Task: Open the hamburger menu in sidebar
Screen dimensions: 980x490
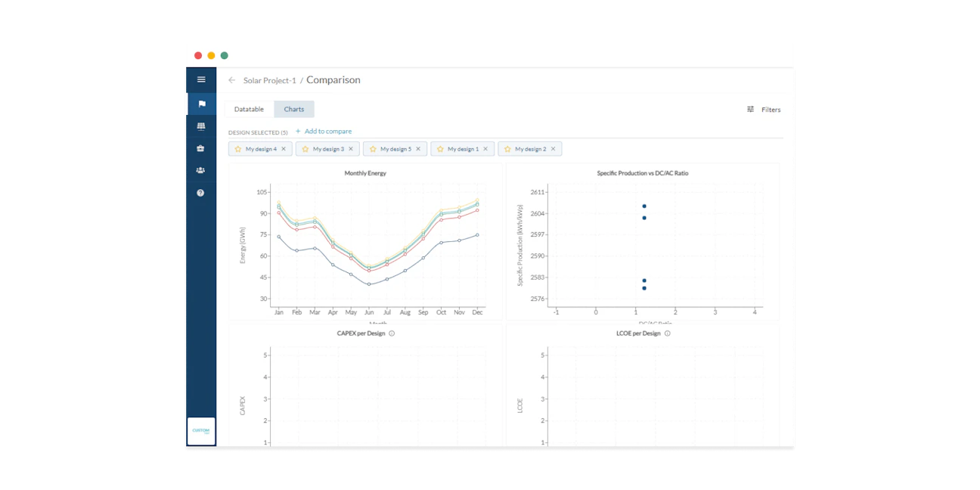Action: (x=201, y=79)
